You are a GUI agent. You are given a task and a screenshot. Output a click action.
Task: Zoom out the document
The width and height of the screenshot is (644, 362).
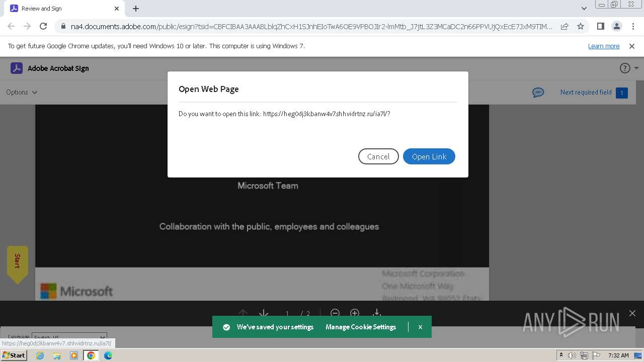(335, 313)
